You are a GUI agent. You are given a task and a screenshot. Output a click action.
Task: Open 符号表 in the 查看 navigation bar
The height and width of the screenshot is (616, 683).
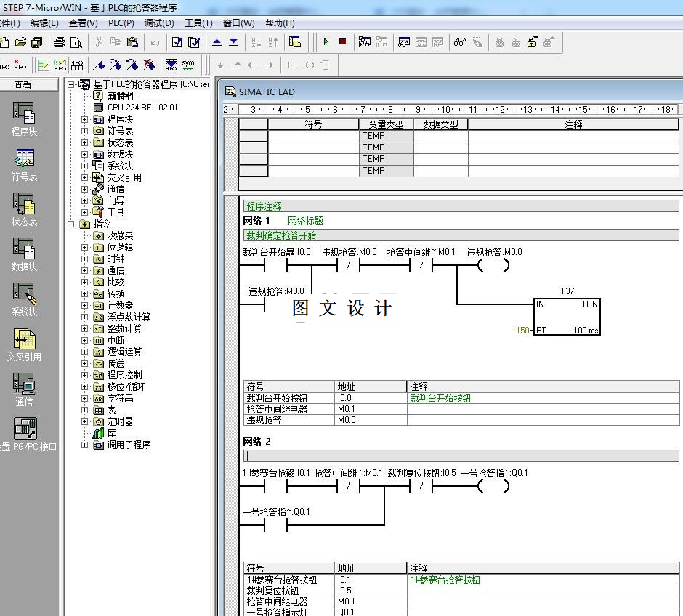click(24, 165)
